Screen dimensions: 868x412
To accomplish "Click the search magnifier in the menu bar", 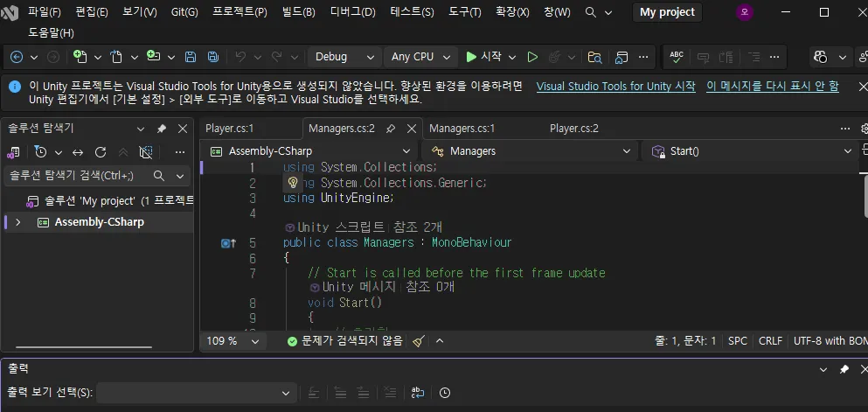I will click(x=591, y=12).
